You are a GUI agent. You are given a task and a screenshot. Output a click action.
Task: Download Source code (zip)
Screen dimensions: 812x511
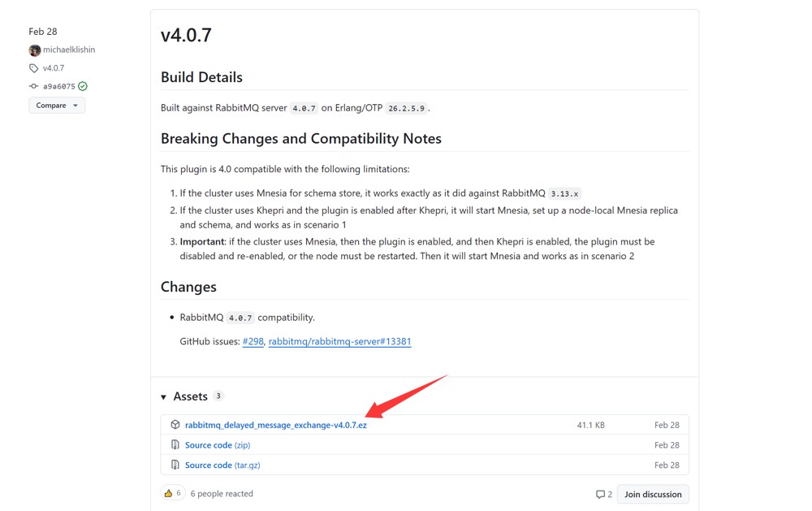tap(218, 445)
